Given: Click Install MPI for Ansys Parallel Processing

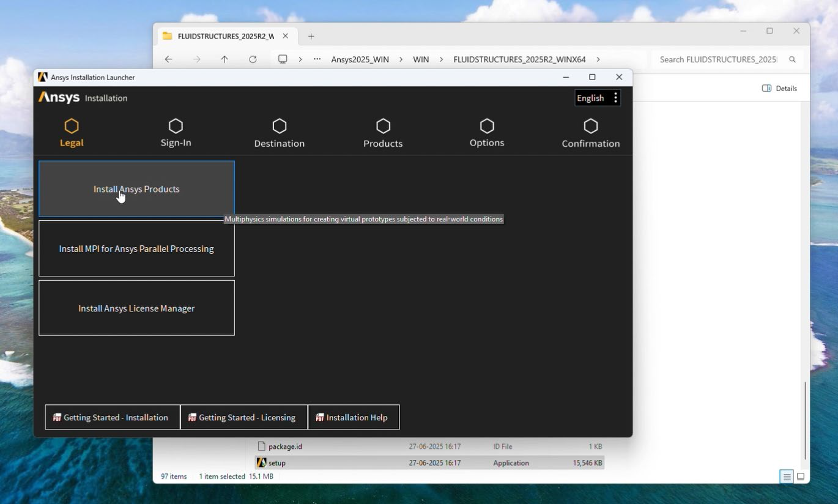Looking at the screenshot, I should coord(136,249).
